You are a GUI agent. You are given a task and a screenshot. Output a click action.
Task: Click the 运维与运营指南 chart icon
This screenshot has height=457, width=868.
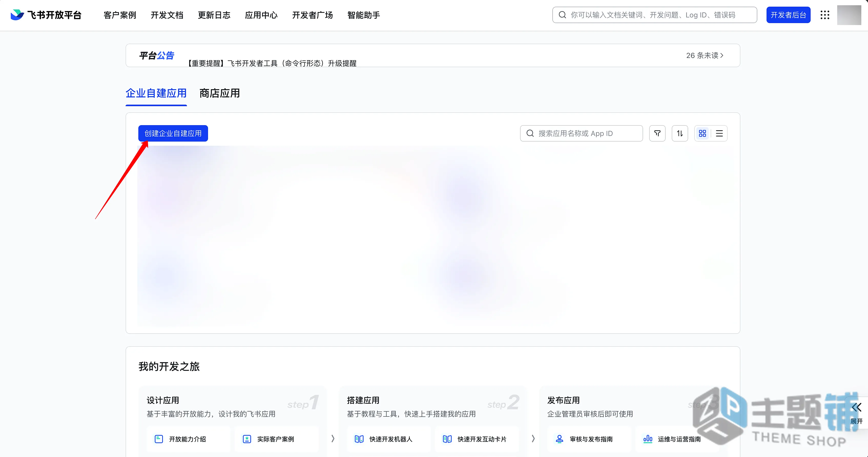click(x=648, y=439)
